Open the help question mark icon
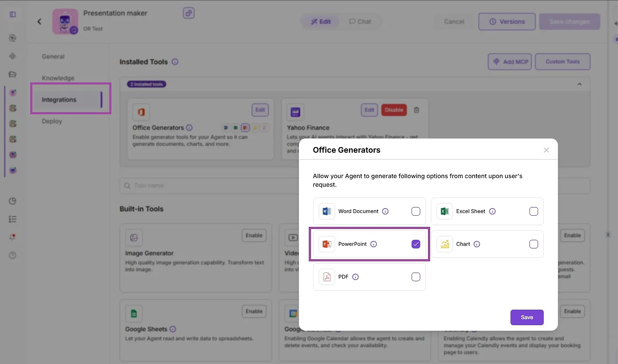 coord(13,255)
